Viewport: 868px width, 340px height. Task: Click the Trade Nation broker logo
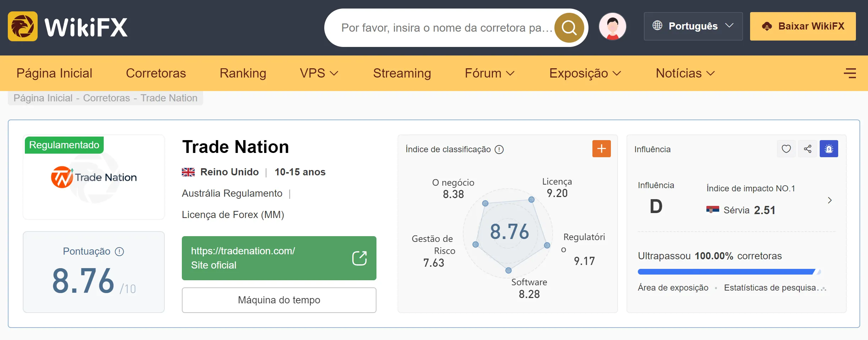click(94, 177)
